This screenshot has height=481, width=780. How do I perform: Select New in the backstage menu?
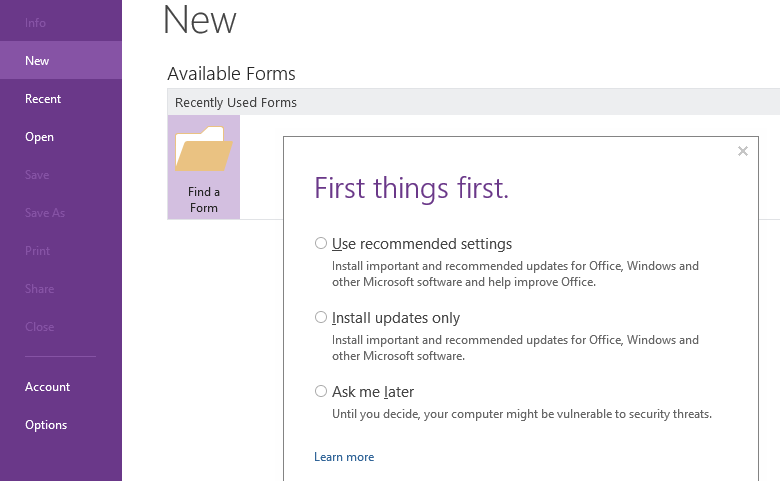37,61
